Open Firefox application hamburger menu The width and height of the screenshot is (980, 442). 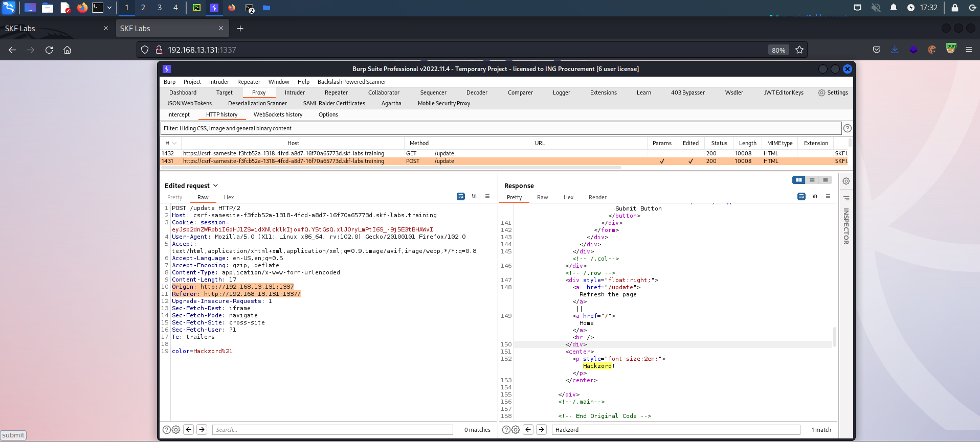[x=969, y=50]
